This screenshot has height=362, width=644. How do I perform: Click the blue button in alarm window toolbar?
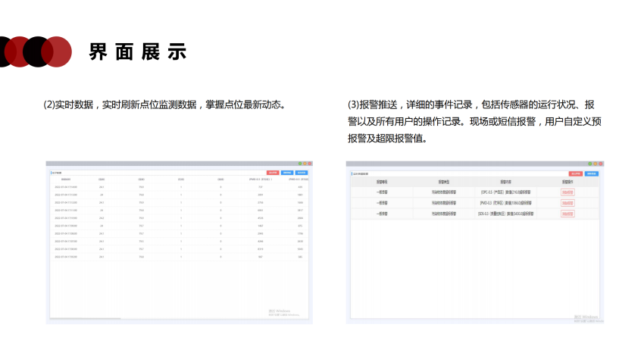click(x=592, y=173)
